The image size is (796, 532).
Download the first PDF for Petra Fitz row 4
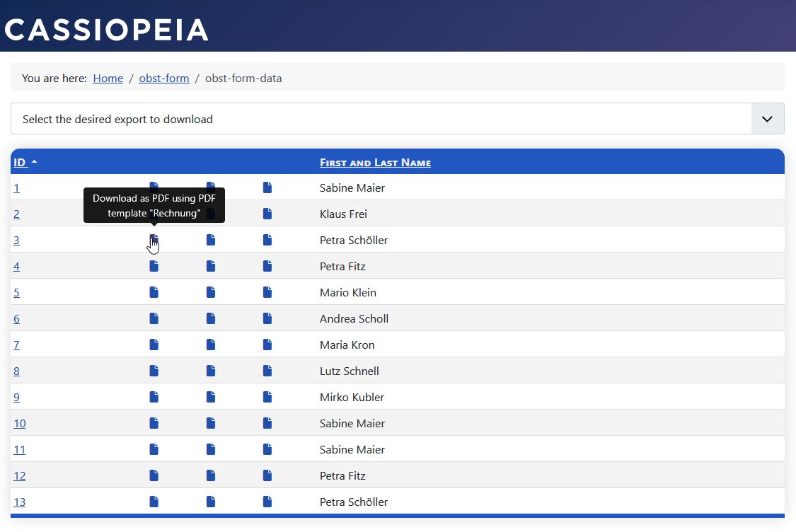click(154, 266)
